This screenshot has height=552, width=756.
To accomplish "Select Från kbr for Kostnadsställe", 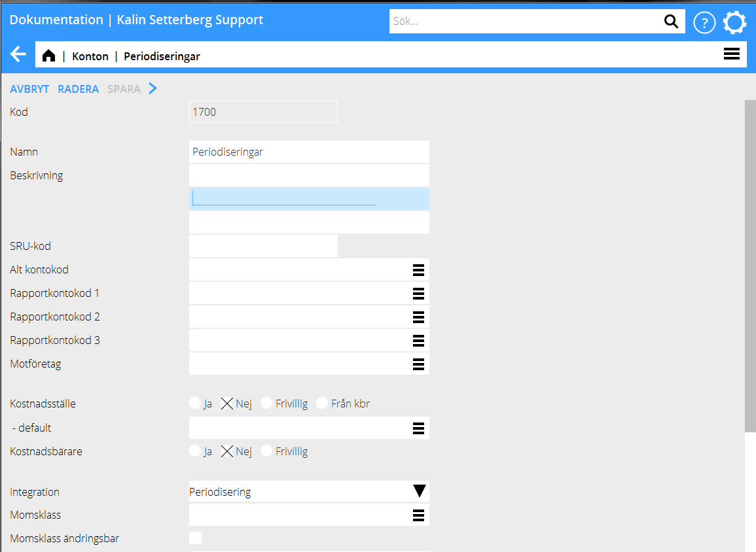I will point(322,404).
